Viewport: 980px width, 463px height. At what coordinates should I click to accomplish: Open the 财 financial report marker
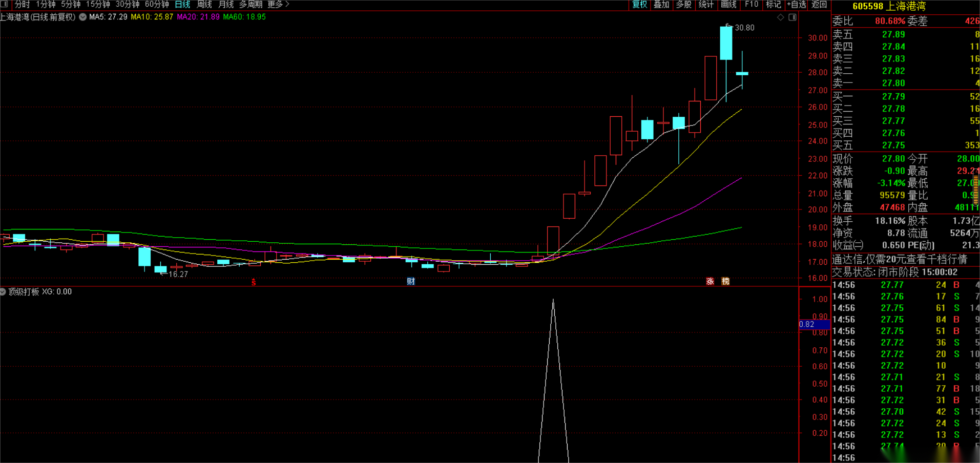pyautogui.click(x=411, y=281)
